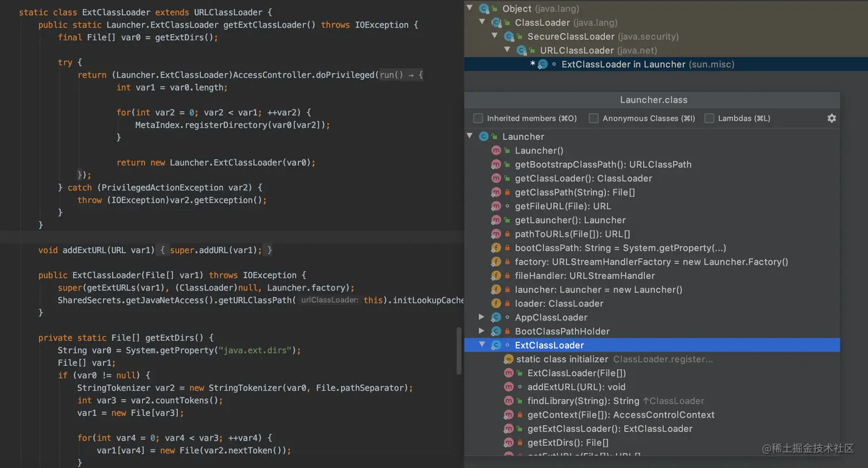Image resolution: width=868 pixels, height=468 pixels.
Task: Click the highlighted ExtClassLoader class icon in structure
Action: tap(496, 345)
